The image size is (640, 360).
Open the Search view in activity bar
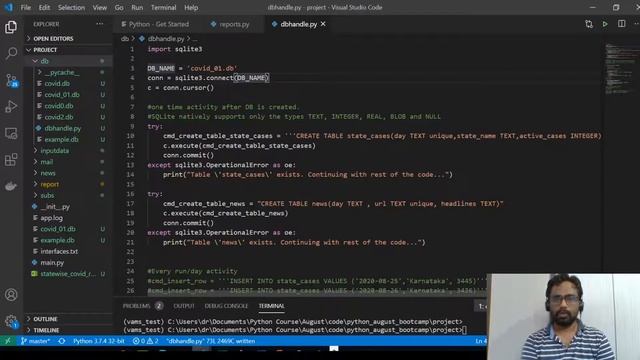[x=11, y=53]
